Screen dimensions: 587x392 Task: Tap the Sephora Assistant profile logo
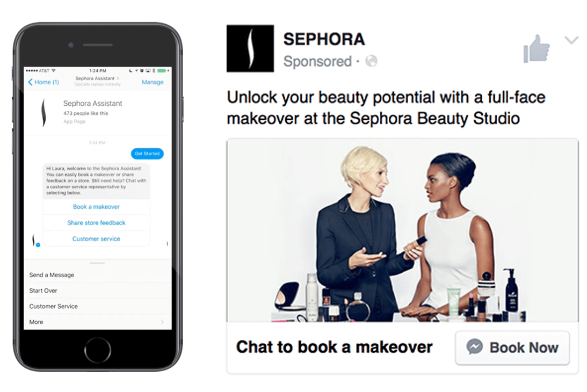(x=44, y=112)
